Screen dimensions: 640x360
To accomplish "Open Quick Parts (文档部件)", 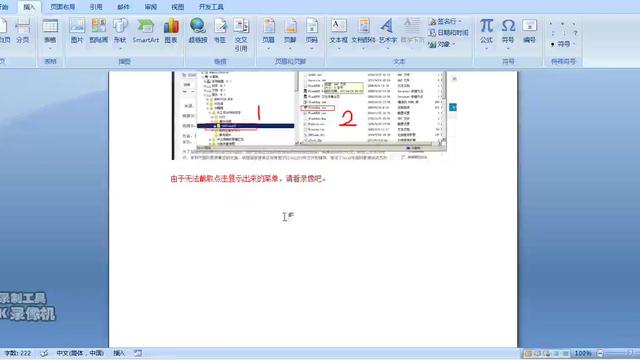I will 363,34.
